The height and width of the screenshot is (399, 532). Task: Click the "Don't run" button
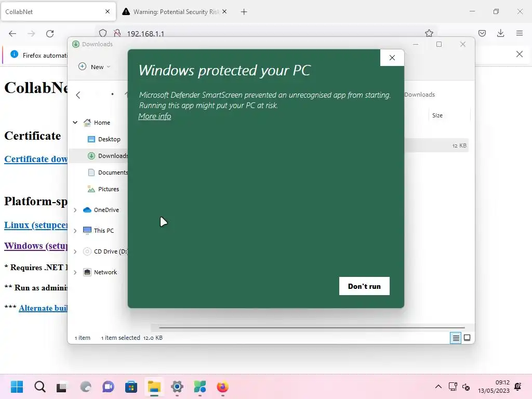364,286
